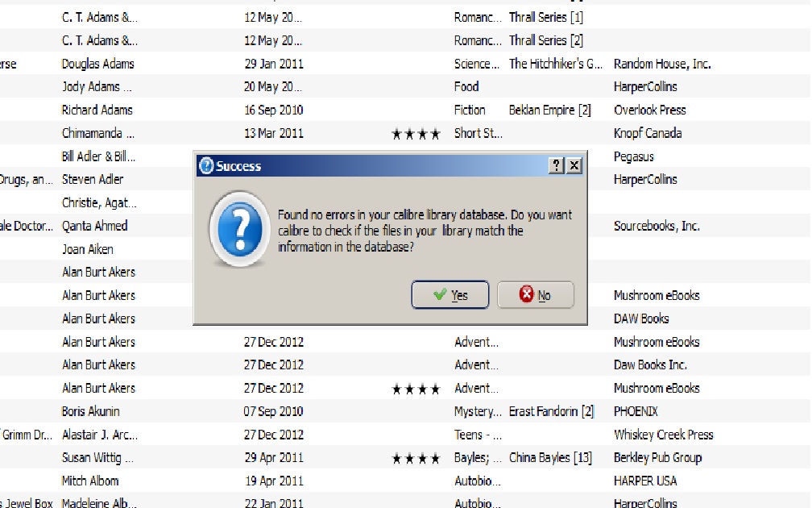
Task: Click the Christie, Agat... author cell
Action: tap(99, 202)
